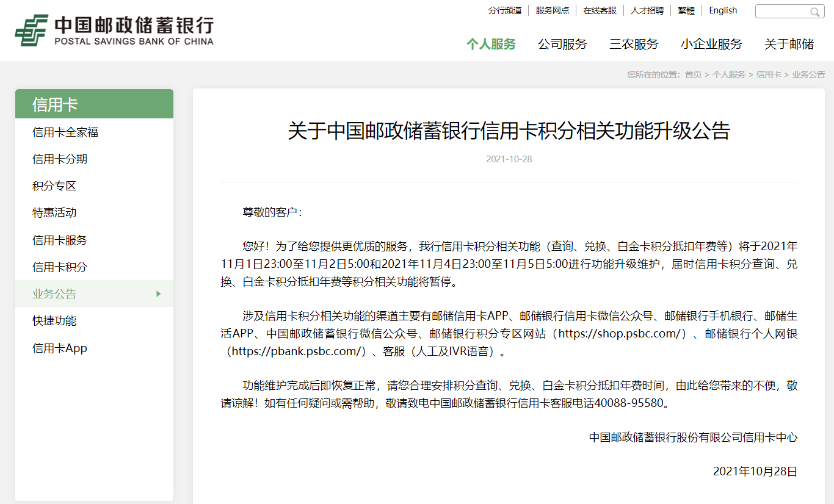
Task: Open 信用卡积分 in sidebar
Action: coord(94,267)
